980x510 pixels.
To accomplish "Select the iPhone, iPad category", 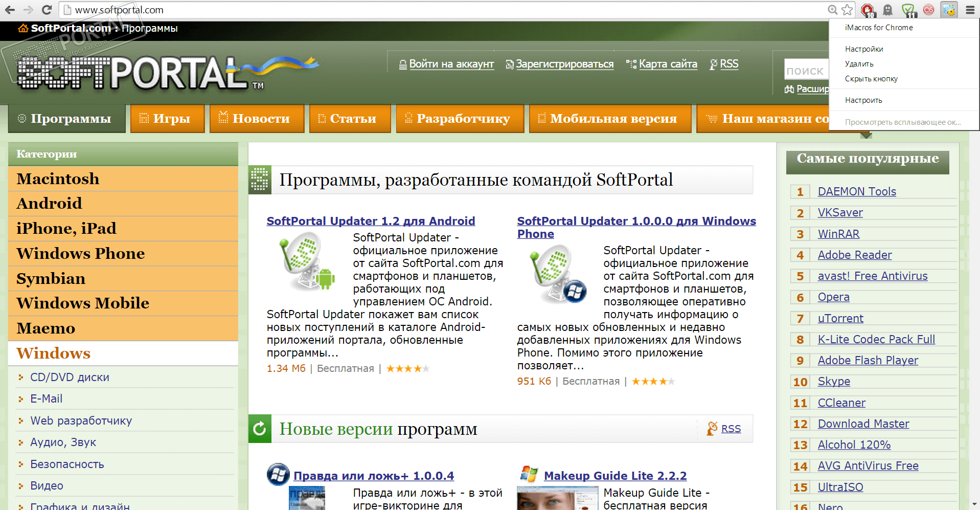I will [123, 229].
